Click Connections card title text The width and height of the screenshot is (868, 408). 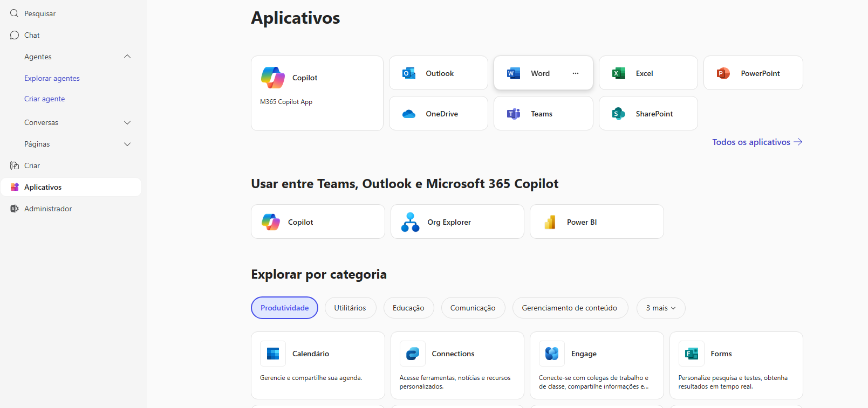click(x=453, y=354)
